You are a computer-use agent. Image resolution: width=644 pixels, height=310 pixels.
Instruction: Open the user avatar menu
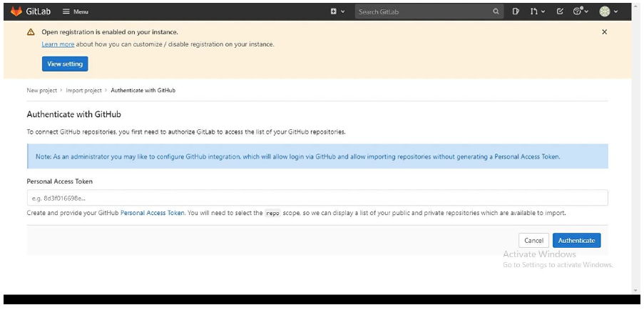(608, 11)
